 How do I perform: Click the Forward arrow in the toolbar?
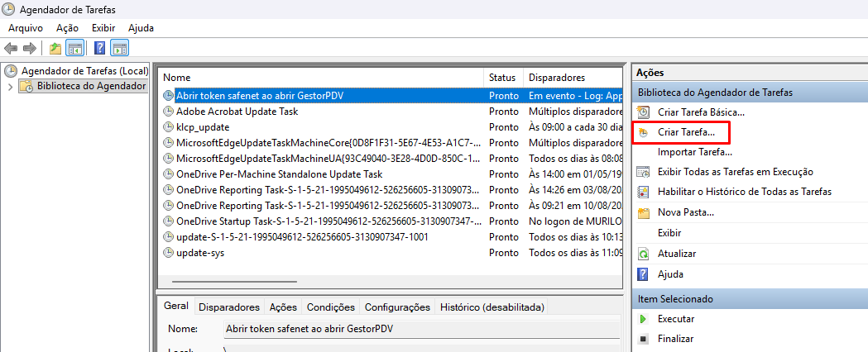tap(30, 48)
